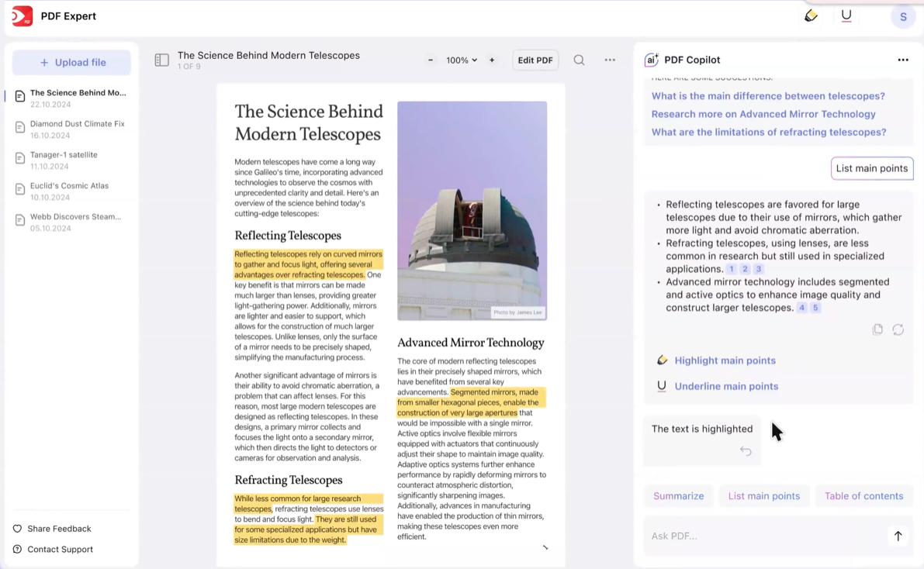The width and height of the screenshot is (924, 569).
Task: Undo the text highlighted action
Action: click(x=746, y=451)
